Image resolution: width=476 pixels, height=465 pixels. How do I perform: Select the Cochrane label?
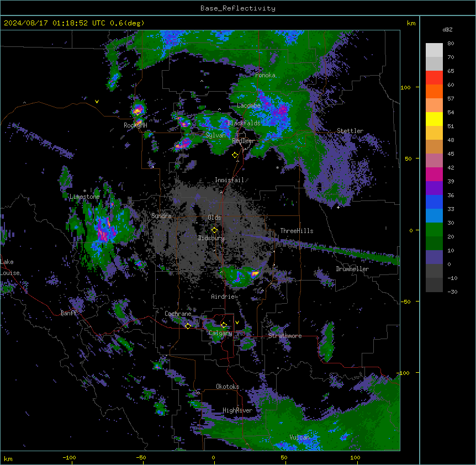(x=178, y=314)
